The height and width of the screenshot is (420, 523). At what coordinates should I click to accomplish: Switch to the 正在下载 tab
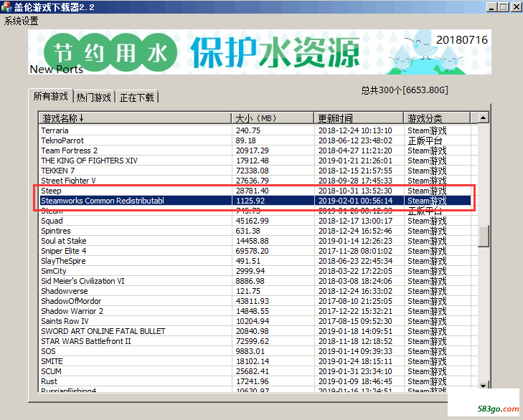tap(137, 97)
